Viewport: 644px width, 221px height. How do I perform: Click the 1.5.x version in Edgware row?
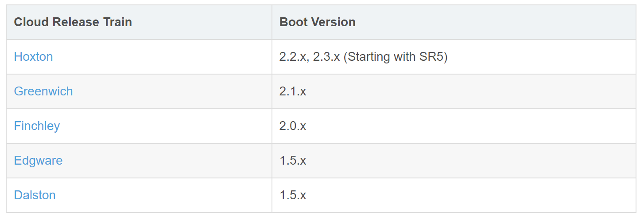point(293,161)
